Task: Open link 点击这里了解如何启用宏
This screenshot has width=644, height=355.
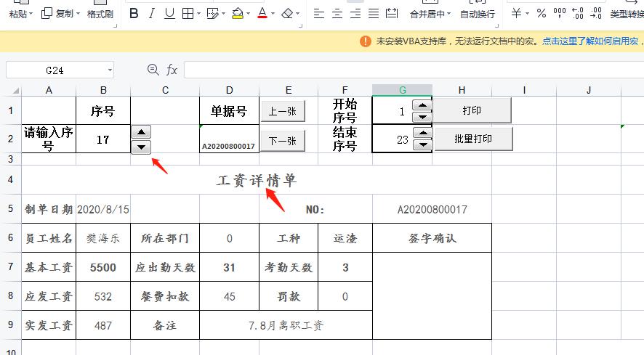Action: click(x=591, y=41)
